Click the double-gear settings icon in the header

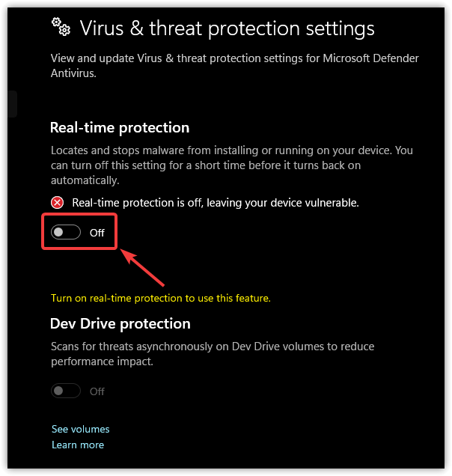coord(61,28)
